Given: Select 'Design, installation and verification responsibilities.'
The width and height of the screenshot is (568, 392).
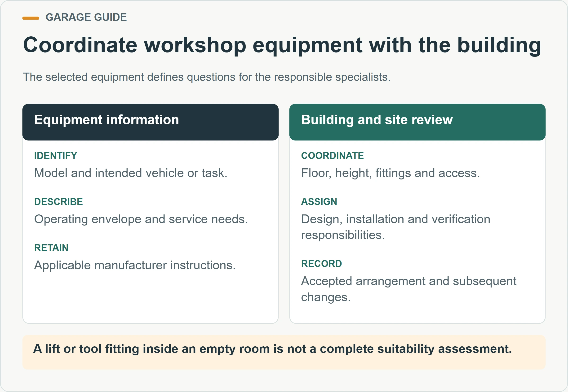Looking at the screenshot, I should click(396, 227).
